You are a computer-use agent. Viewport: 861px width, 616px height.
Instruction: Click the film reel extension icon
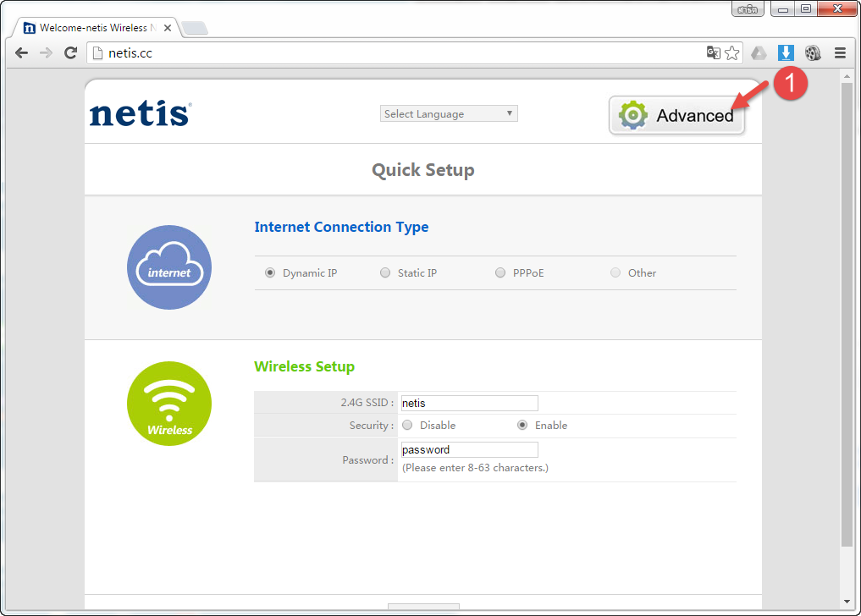pyautogui.click(x=813, y=52)
